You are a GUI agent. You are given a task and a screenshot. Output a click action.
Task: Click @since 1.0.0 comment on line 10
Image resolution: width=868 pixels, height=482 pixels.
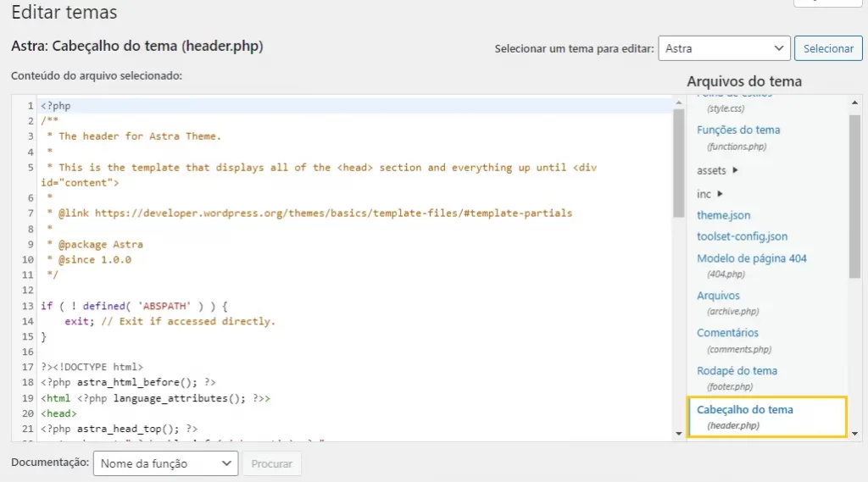[x=95, y=259]
